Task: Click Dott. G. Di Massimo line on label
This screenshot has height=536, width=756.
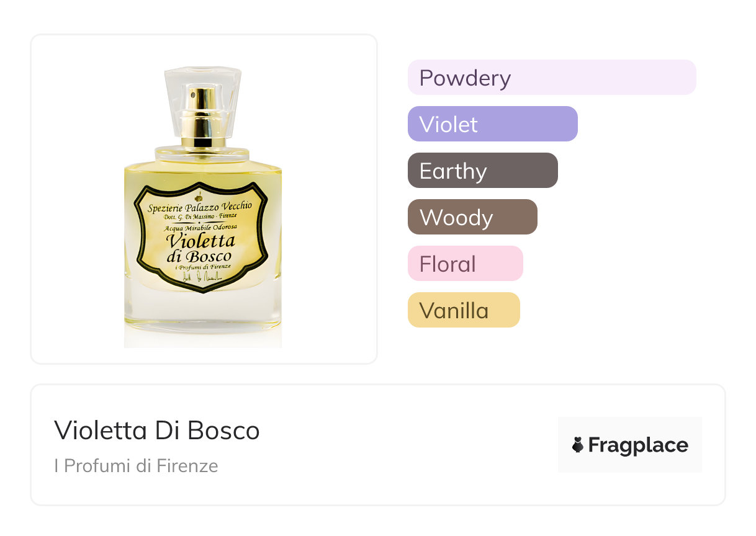Action: pyautogui.click(x=199, y=217)
